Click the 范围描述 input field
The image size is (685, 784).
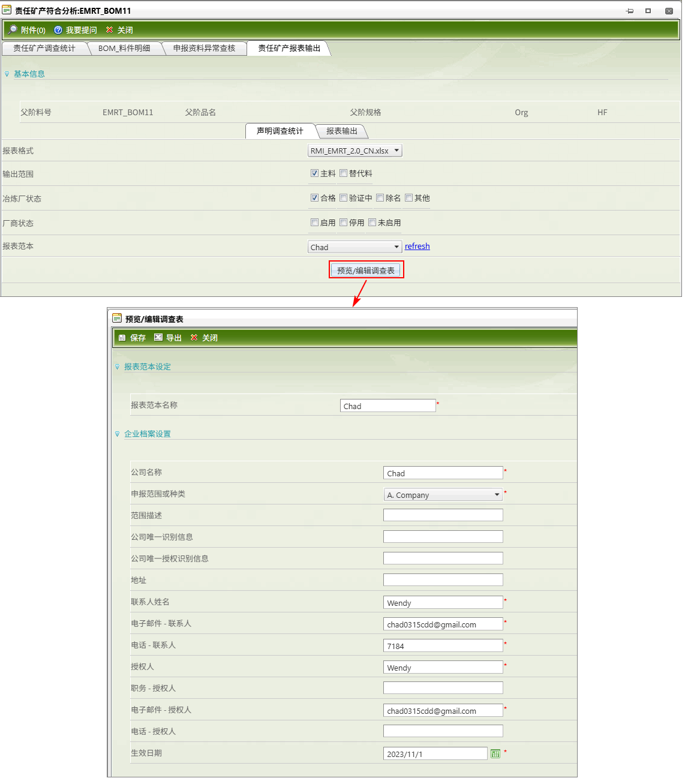click(443, 515)
